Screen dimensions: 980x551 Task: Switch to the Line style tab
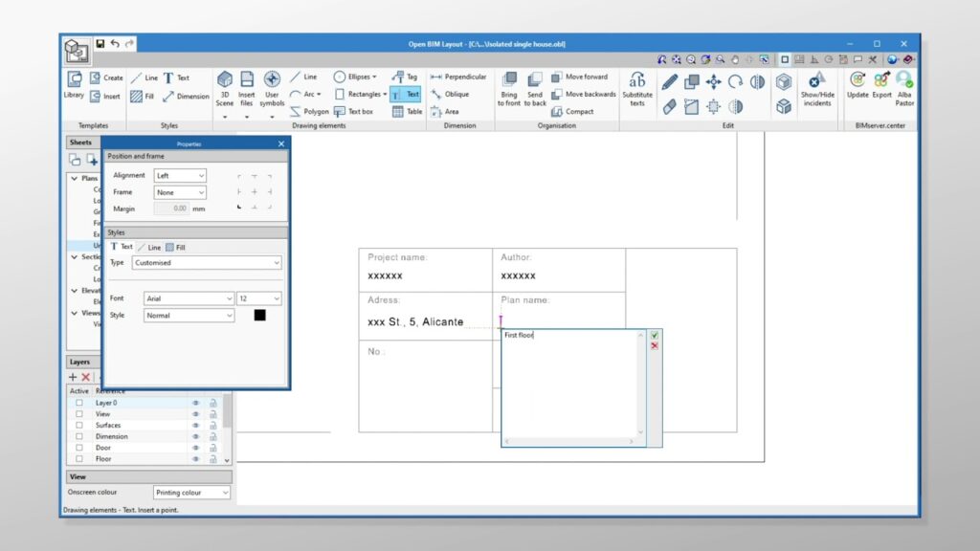149,247
